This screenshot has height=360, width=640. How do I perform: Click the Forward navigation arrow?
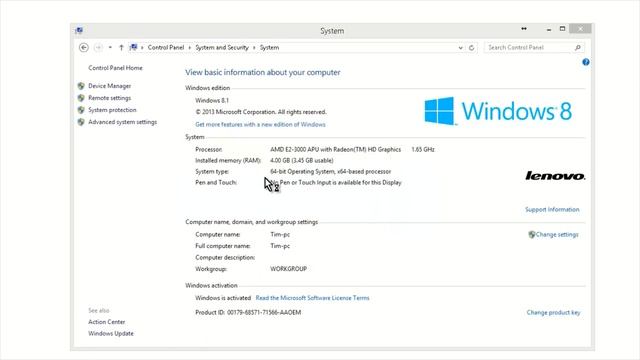(98, 47)
